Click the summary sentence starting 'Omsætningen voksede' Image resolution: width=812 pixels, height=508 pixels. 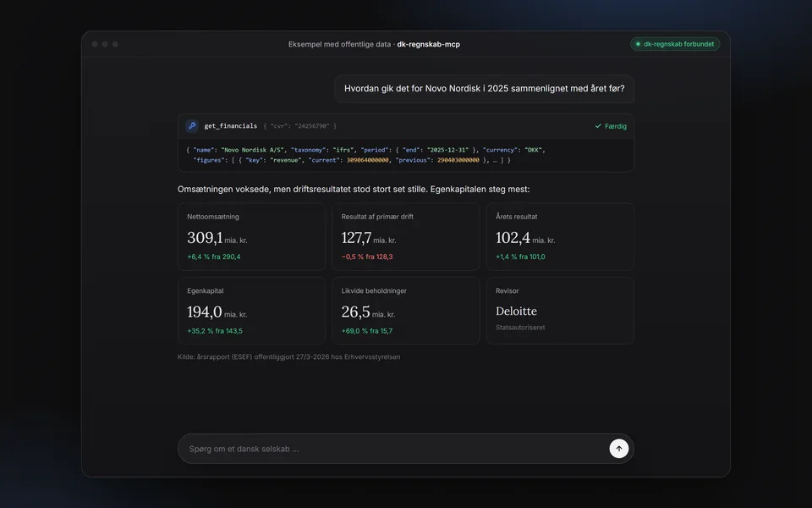tap(354, 189)
